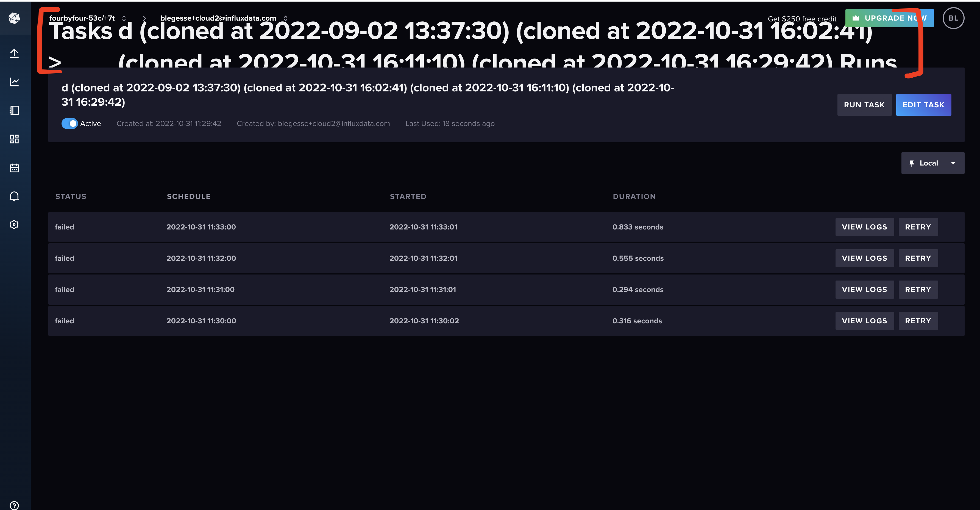Open the Dashboards tiles icon
This screenshot has width=980, height=510.
tap(15, 139)
